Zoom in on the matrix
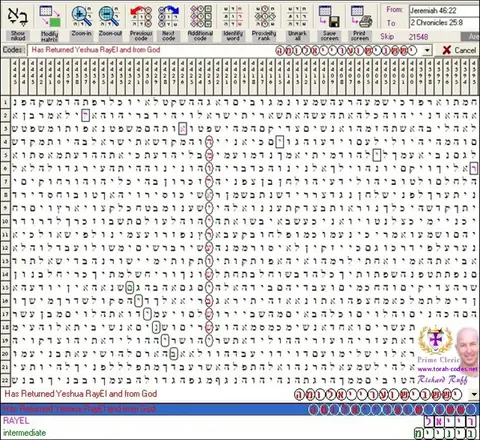Image resolution: width=480 pixels, height=440 pixels. point(81,21)
